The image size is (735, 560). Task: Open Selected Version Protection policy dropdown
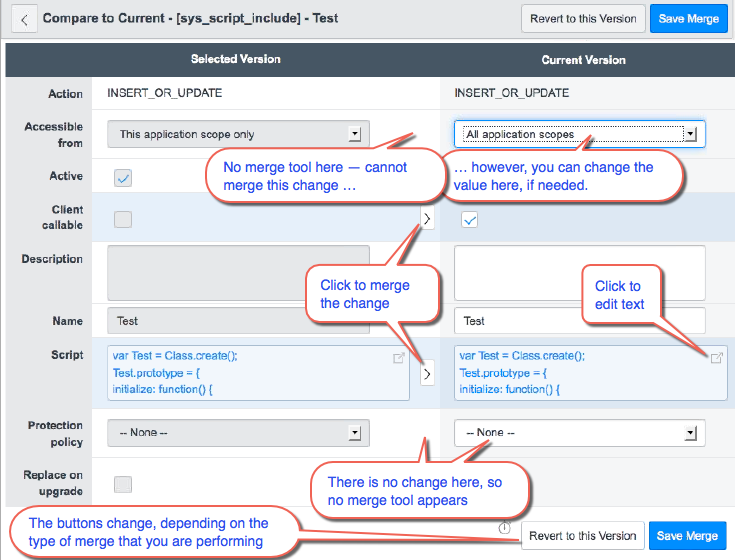coord(238,433)
